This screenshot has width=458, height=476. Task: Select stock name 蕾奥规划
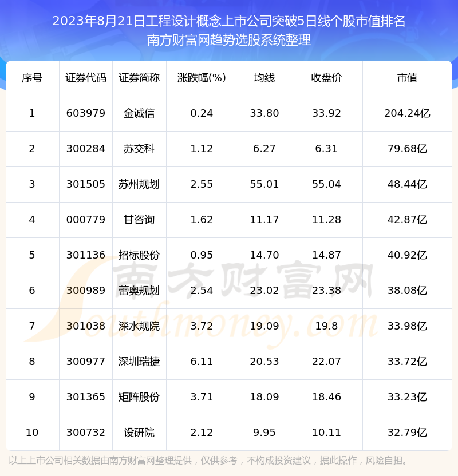[139, 291]
